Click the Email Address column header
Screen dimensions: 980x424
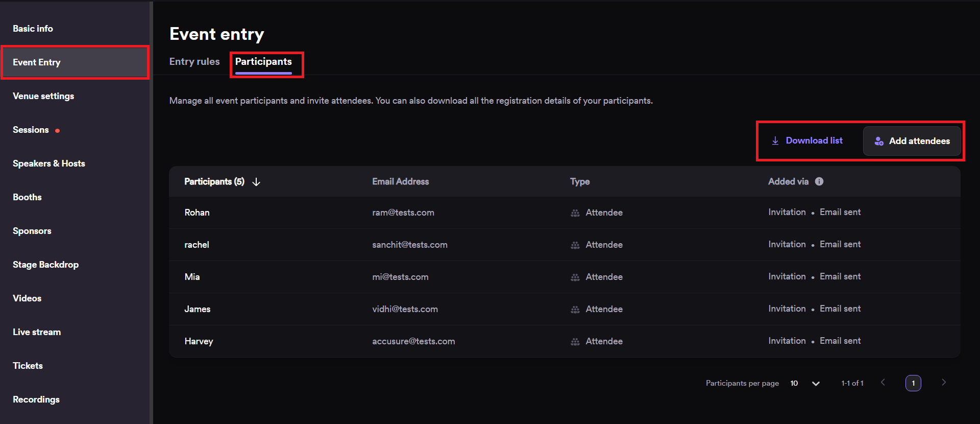401,181
